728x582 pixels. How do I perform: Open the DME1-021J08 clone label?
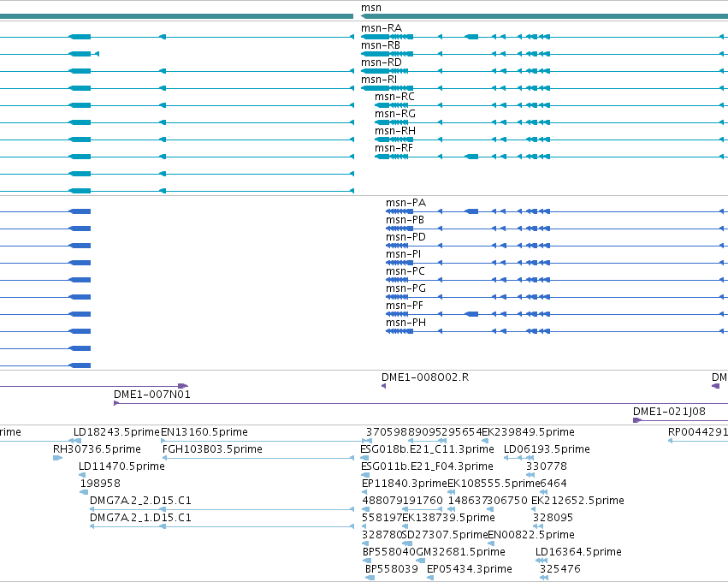[669, 412]
